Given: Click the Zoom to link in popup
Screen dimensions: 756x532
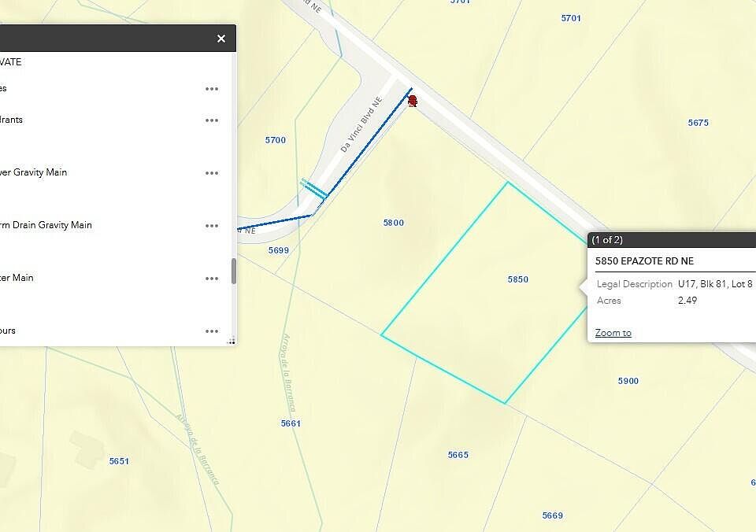Looking at the screenshot, I should [x=613, y=333].
